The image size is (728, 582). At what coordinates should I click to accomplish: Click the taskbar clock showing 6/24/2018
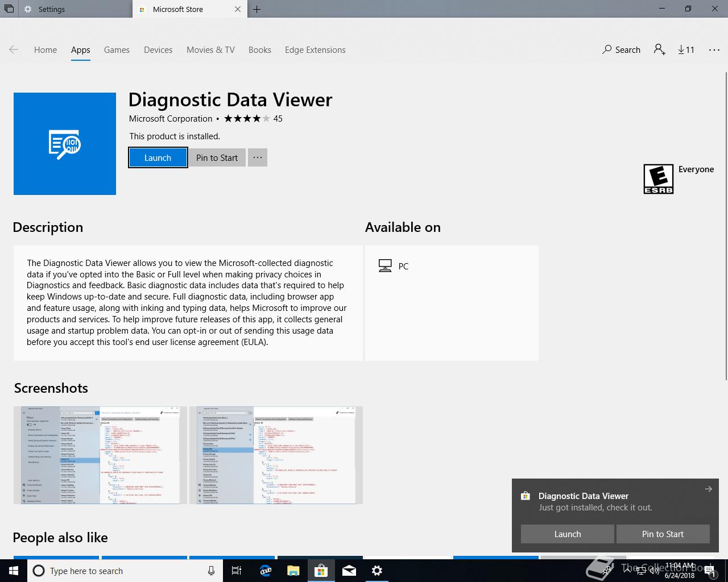point(680,571)
